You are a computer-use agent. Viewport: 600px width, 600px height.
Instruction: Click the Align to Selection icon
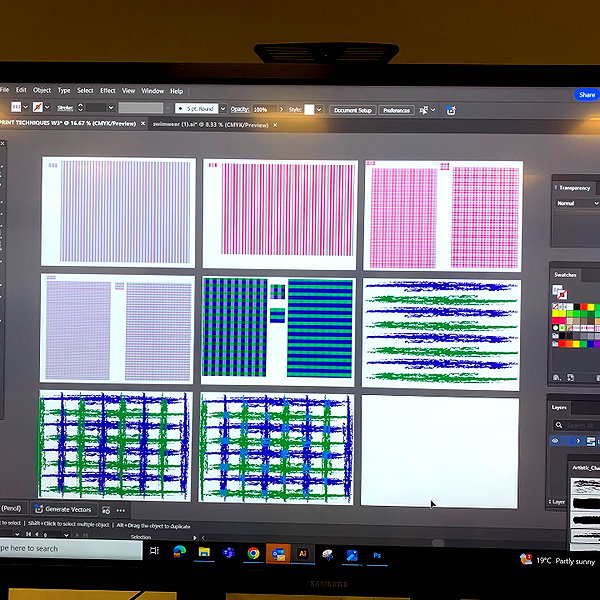(424, 111)
